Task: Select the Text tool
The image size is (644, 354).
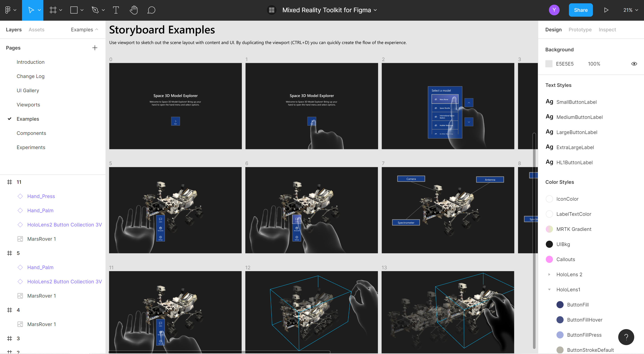Action: (x=115, y=10)
